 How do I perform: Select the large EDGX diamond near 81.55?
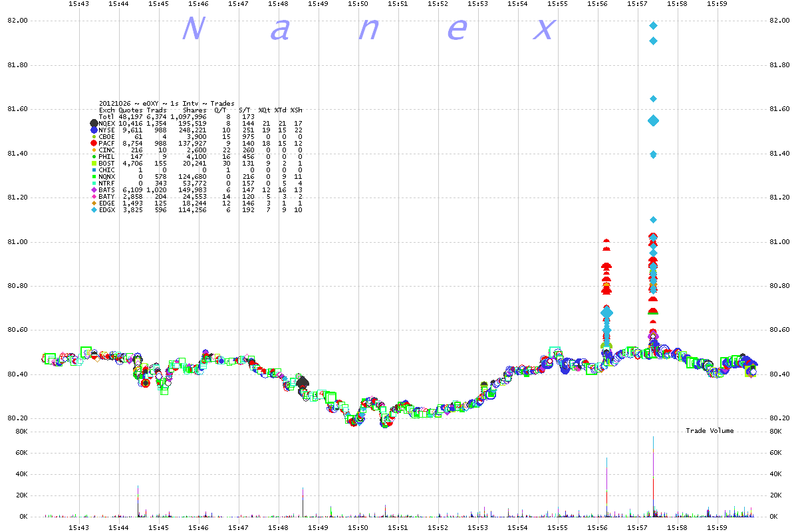point(653,121)
